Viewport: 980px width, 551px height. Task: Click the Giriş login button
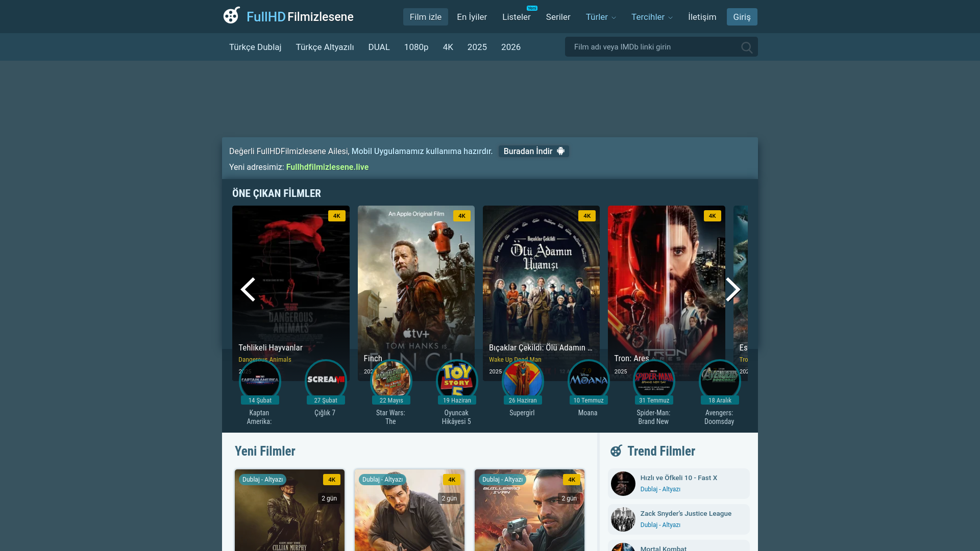[x=742, y=17]
